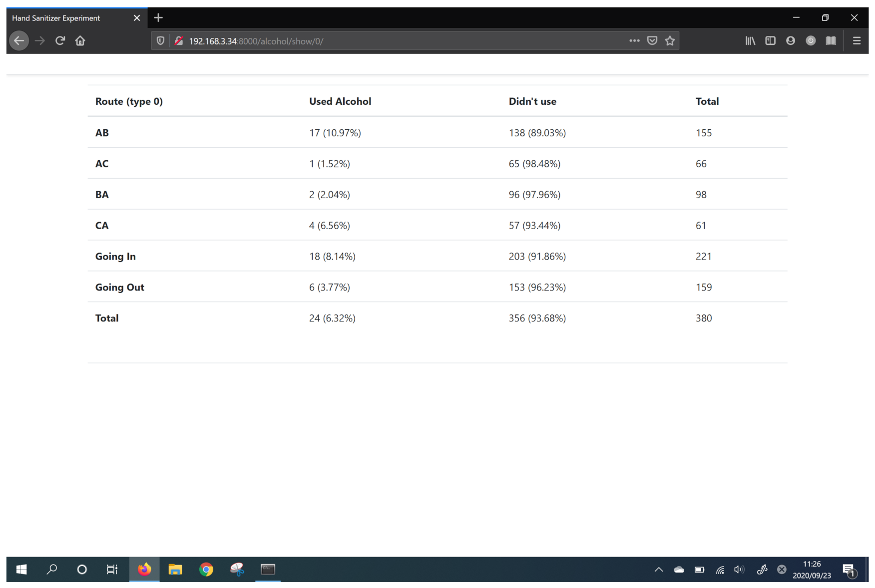Expand the hidden system tray icons chevron
This screenshot has height=588, width=875.
coord(659,569)
